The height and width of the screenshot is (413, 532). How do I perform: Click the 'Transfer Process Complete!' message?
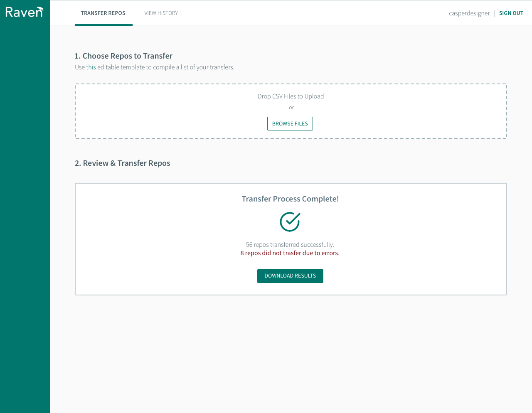coord(290,199)
